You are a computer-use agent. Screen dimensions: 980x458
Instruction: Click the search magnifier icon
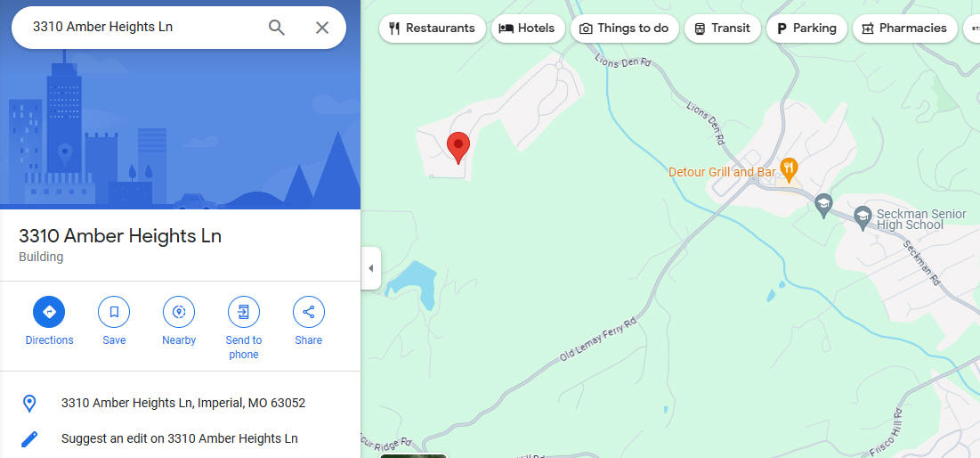point(276,28)
